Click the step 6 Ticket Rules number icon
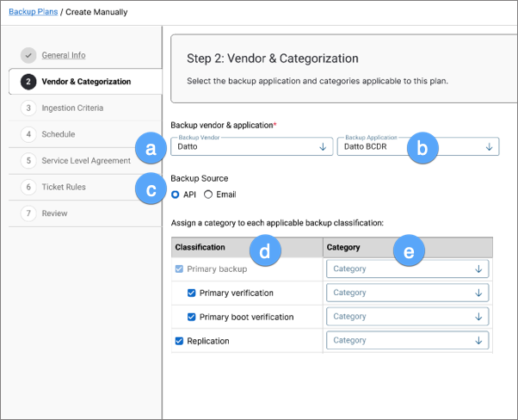Viewport: 518px width, 420px height. click(28, 187)
